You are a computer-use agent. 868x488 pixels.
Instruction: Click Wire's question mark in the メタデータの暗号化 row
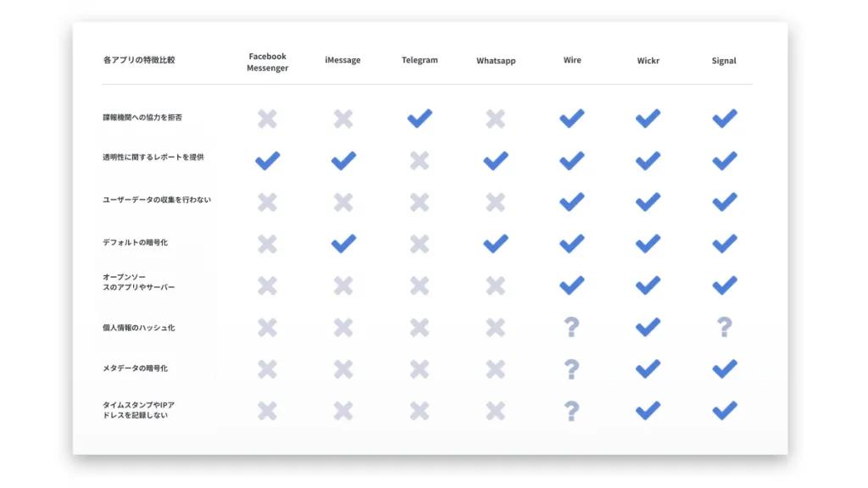click(572, 369)
